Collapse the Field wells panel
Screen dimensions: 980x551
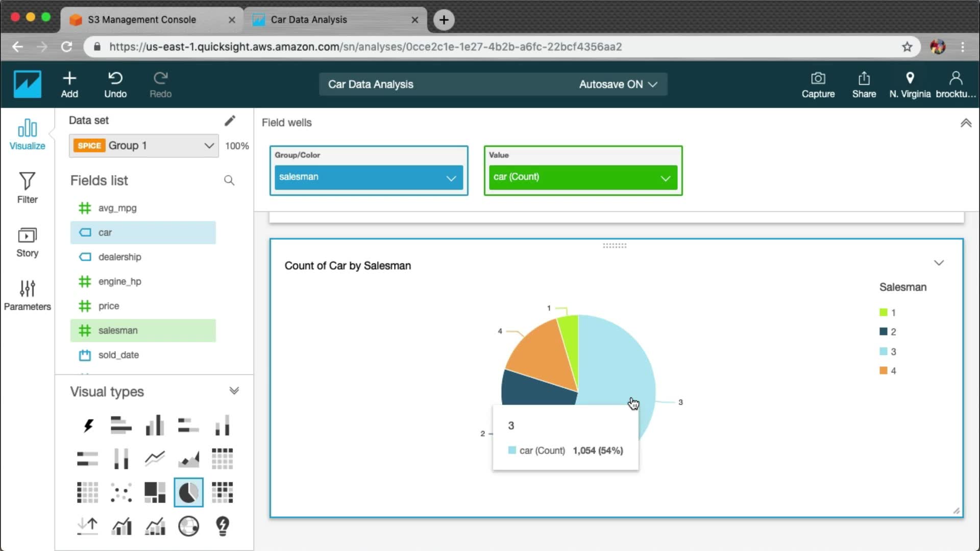[966, 123]
